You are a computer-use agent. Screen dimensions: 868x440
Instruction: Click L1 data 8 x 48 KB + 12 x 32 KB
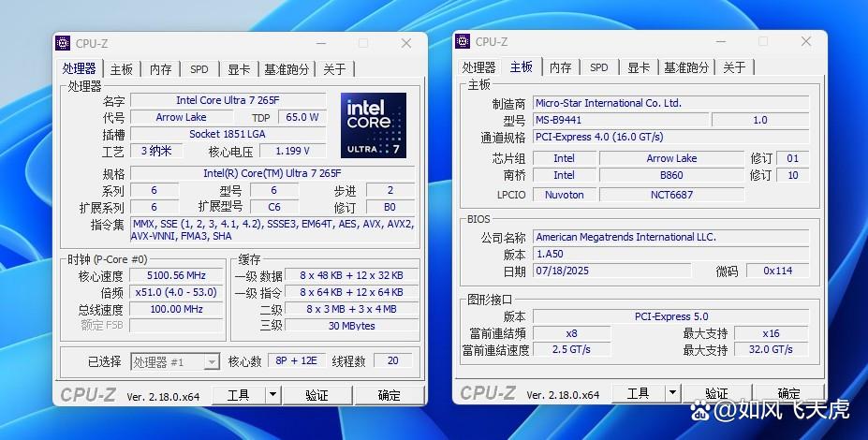[351, 275]
